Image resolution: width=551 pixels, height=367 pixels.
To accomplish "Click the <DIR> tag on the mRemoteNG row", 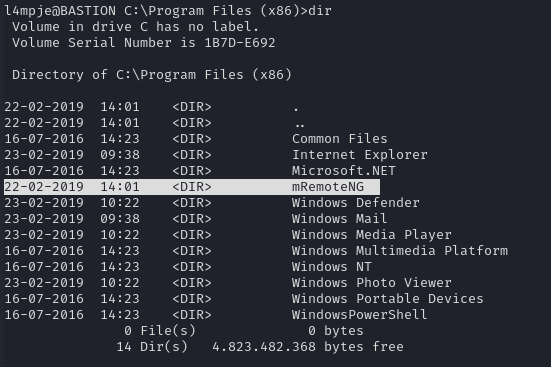I will (192, 187).
